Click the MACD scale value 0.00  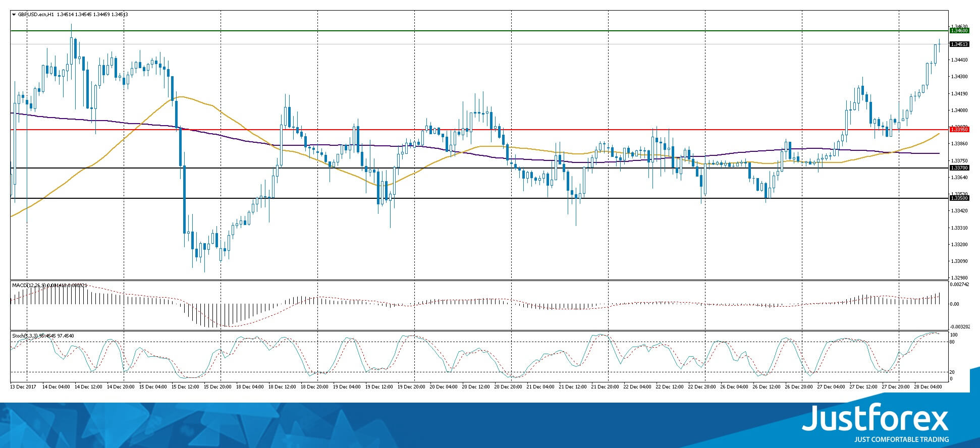pos(955,304)
